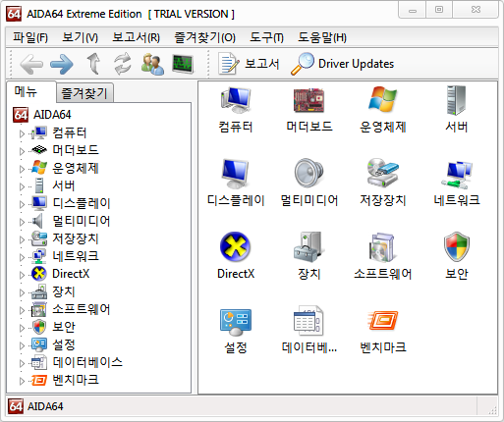
Task: Click the users toolbar icon
Action: click(152, 64)
